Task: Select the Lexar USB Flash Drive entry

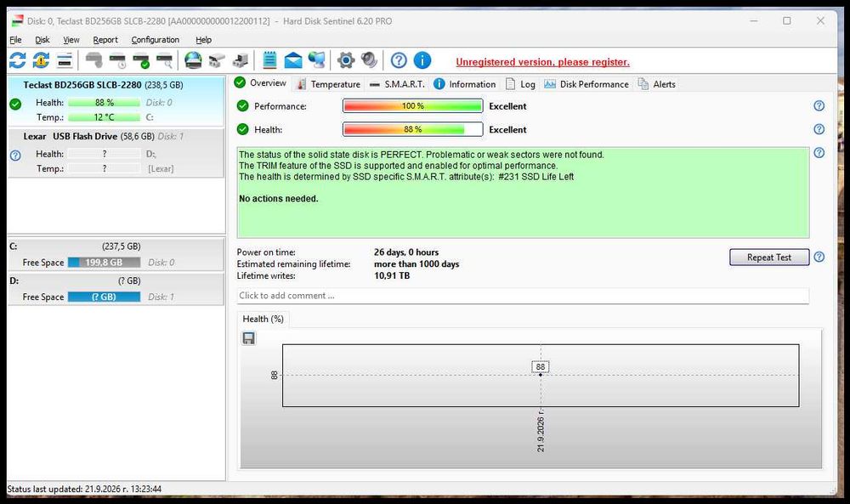Action: (x=116, y=152)
